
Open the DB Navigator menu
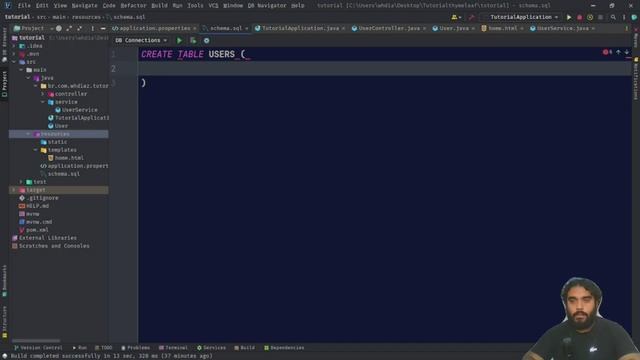pos(267,6)
